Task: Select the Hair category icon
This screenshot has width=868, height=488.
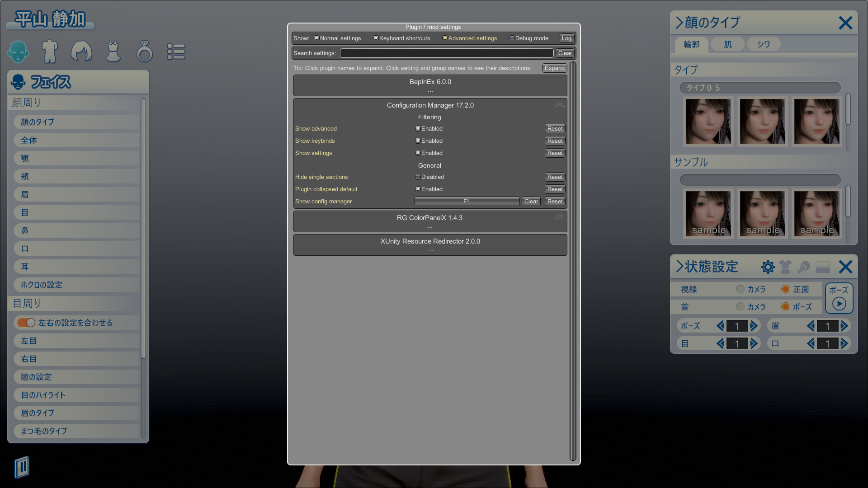Action: (x=81, y=52)
